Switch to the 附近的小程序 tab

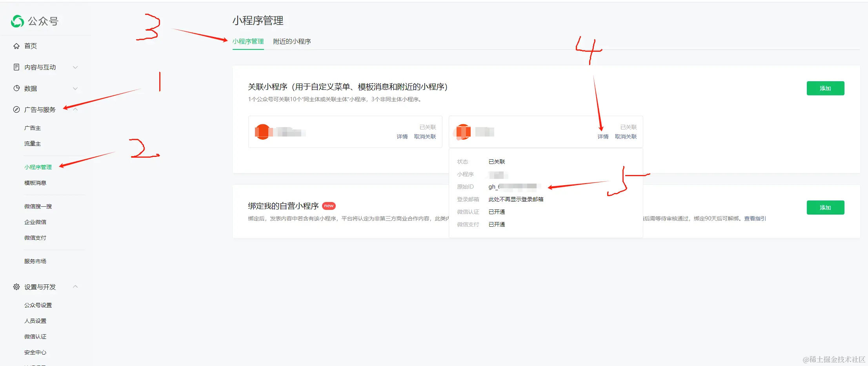pos(292,42)
